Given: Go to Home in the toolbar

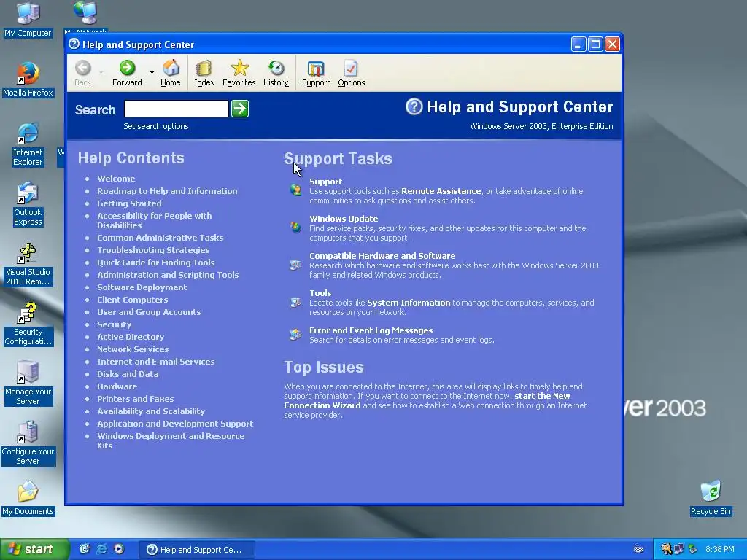Looking at the screenshot, I should 171,73.
